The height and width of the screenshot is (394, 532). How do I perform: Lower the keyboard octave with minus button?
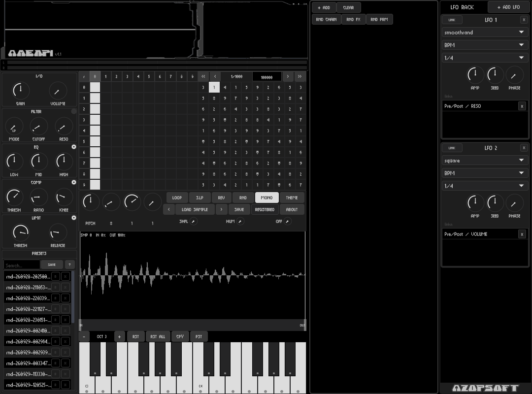84,337
